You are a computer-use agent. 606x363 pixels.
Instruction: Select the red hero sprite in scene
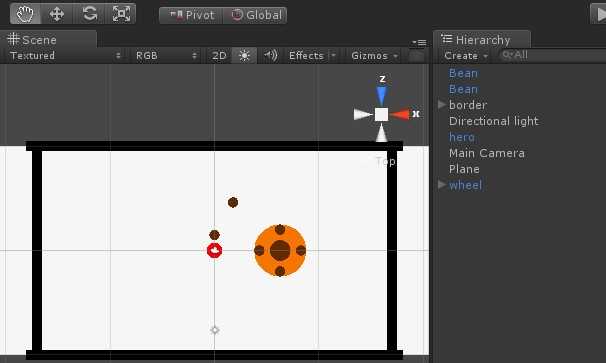point(214,251)
